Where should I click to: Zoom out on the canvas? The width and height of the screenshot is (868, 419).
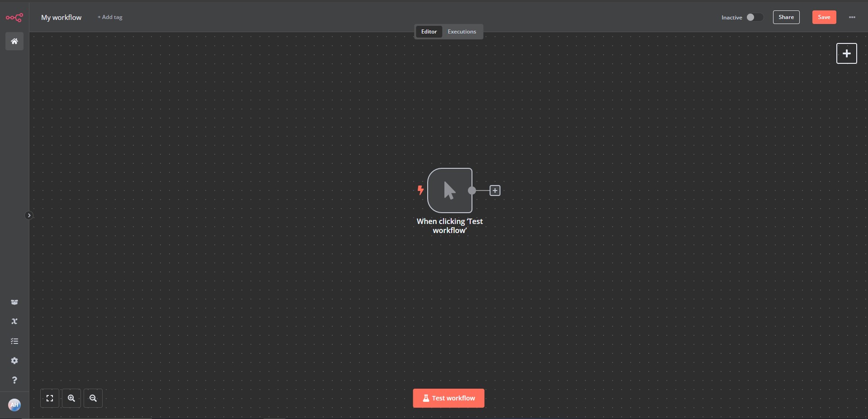(93, 398)
